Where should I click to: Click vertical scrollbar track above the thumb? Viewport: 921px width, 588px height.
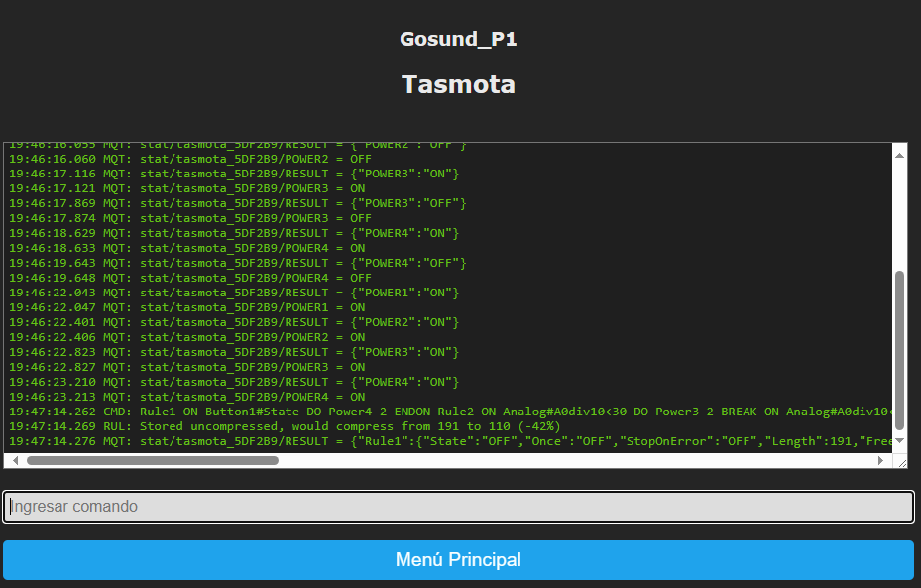[900, 213]
